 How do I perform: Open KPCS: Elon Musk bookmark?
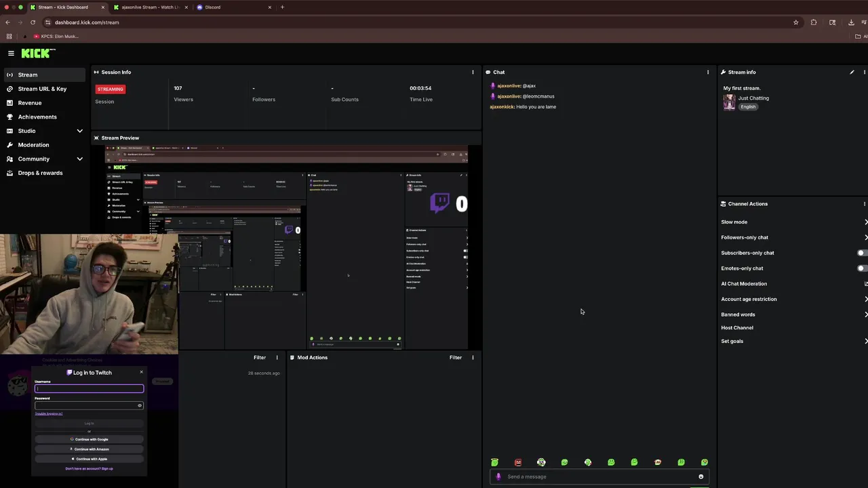56,36
